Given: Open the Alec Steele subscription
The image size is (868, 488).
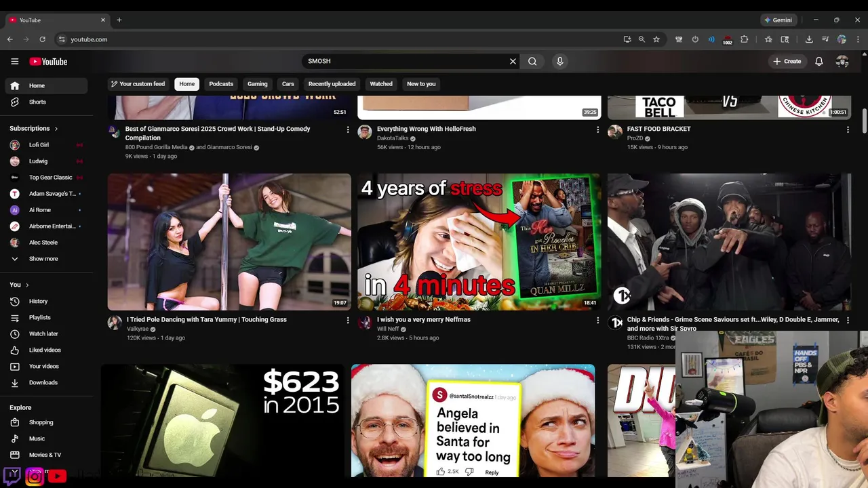Looking at the screenshot, I should click(46, 243).
